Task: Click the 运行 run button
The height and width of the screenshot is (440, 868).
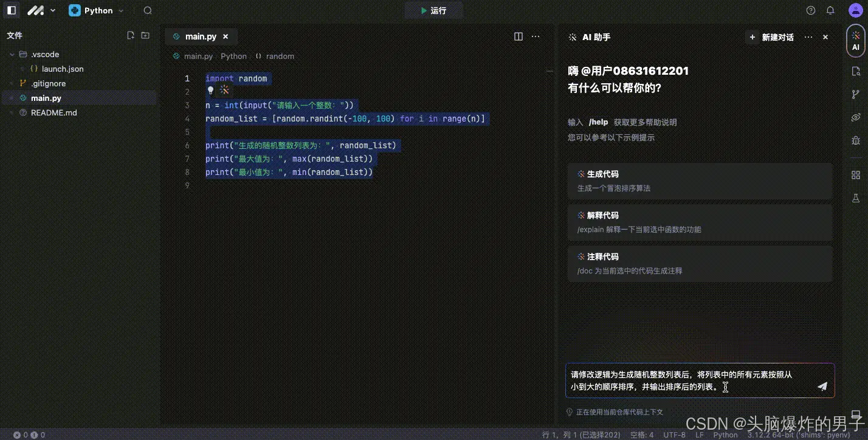Action: [433, 10]
